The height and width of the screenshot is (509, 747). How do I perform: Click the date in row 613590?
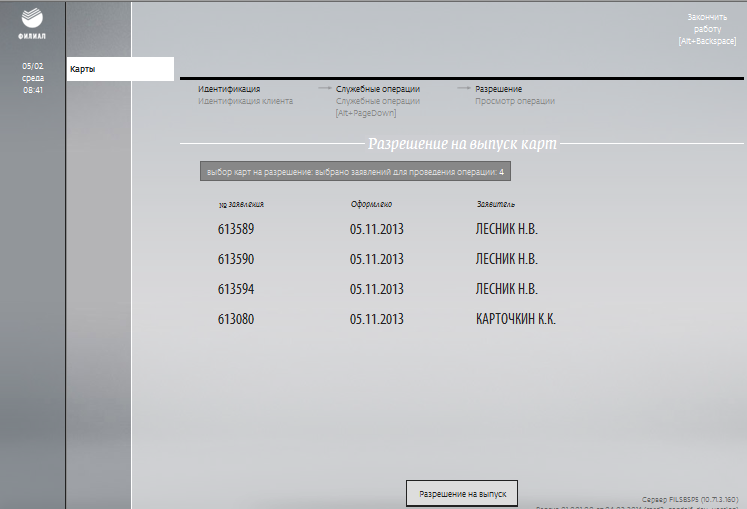pos(376,259)
